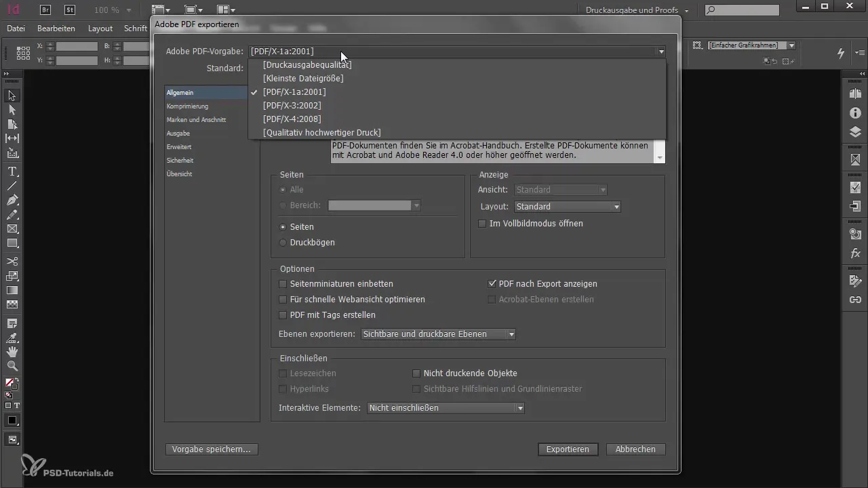Click the search field in top bar
This screenshot has width=868, height=488.
pyautogui.click(x=742, y=10)
